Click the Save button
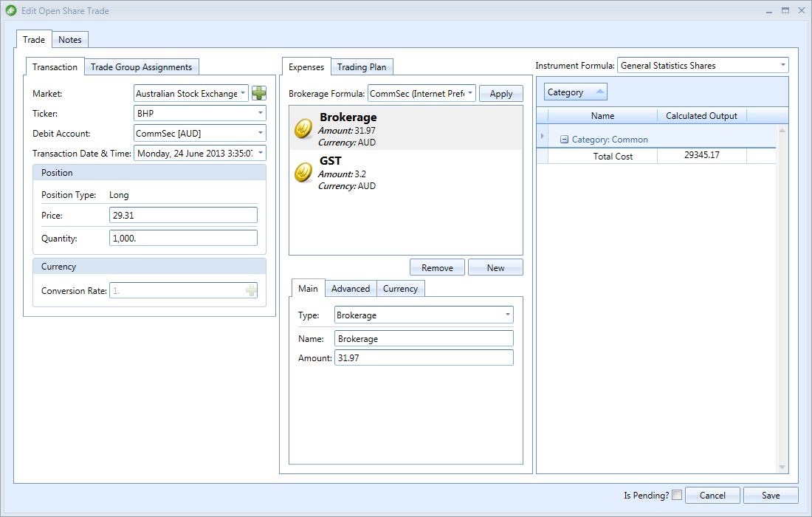This screenshot has height=517, width=812. (771, 496)
